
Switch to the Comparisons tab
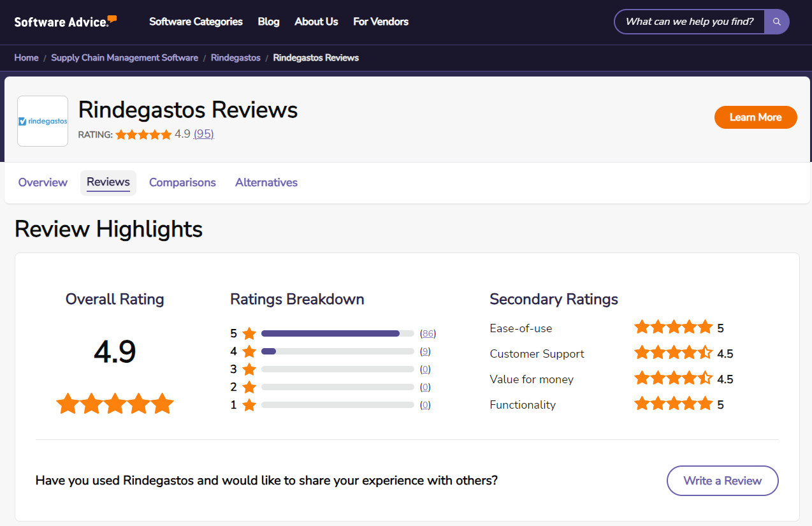pyautogui.click(x=182, y=182)
